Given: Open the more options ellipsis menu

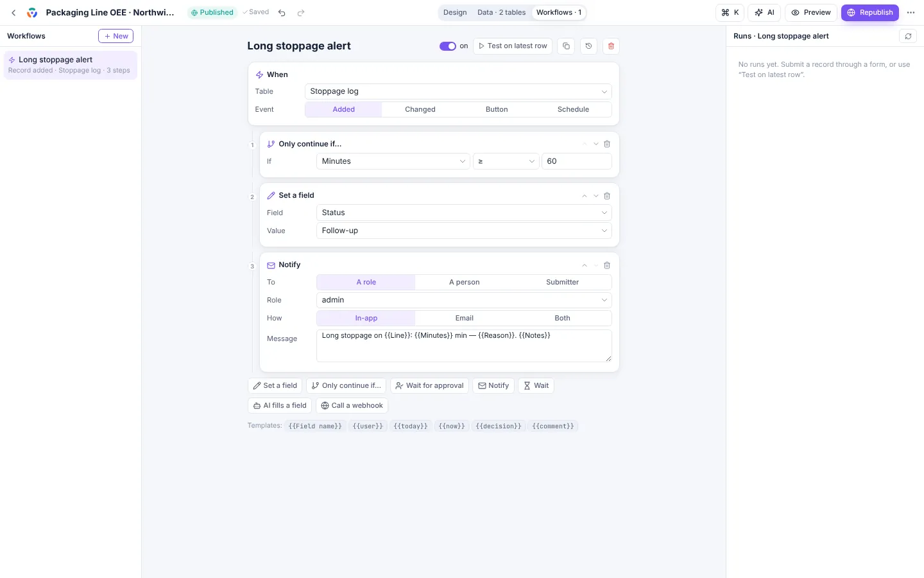Looking at the screenshot, I should point(911,12).
